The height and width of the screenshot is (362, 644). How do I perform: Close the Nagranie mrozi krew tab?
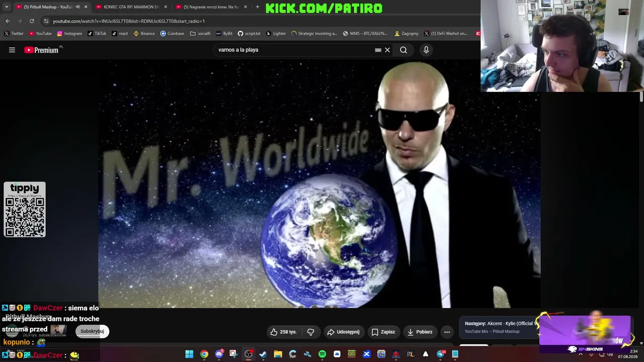click(246, 7)
